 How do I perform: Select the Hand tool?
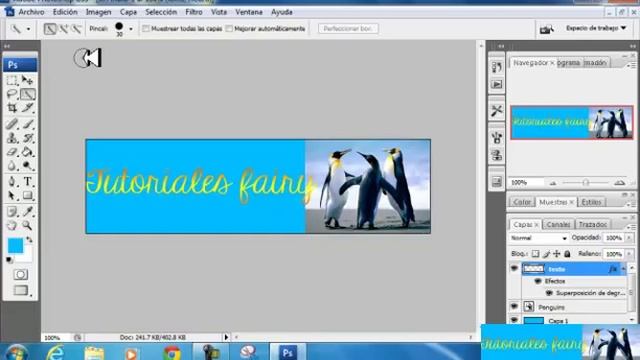point(12,225)
